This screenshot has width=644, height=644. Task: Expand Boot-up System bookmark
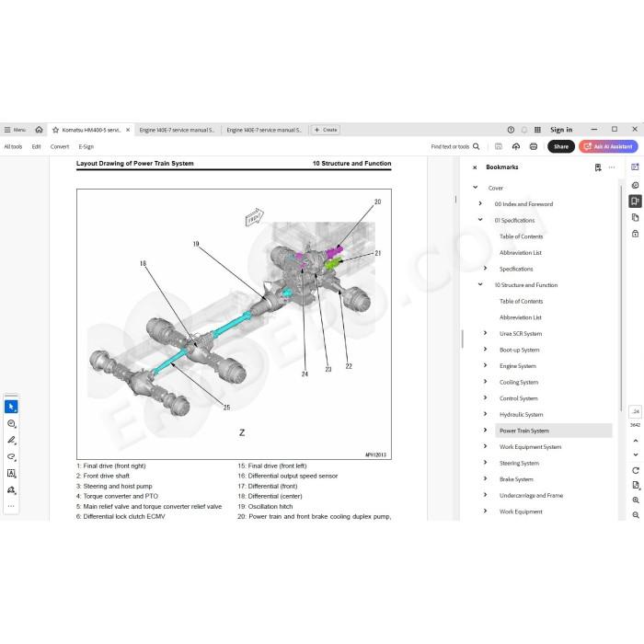coord(485,349)
